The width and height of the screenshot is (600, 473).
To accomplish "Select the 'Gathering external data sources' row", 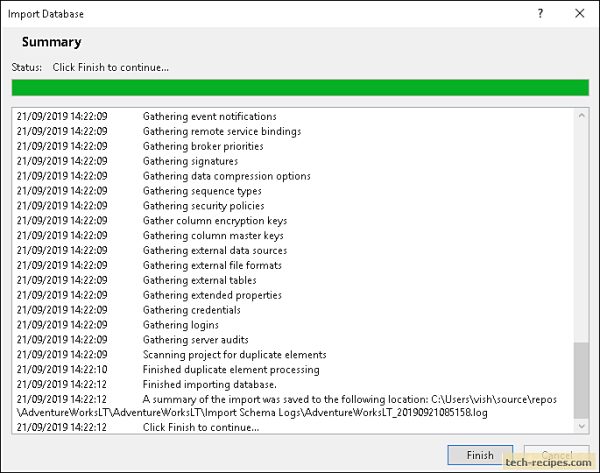I will [x=215, y=251].
